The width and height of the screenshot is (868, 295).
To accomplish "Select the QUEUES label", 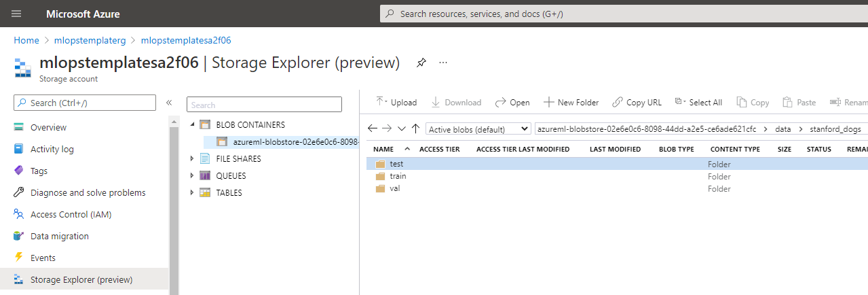I will click(231, 175).
